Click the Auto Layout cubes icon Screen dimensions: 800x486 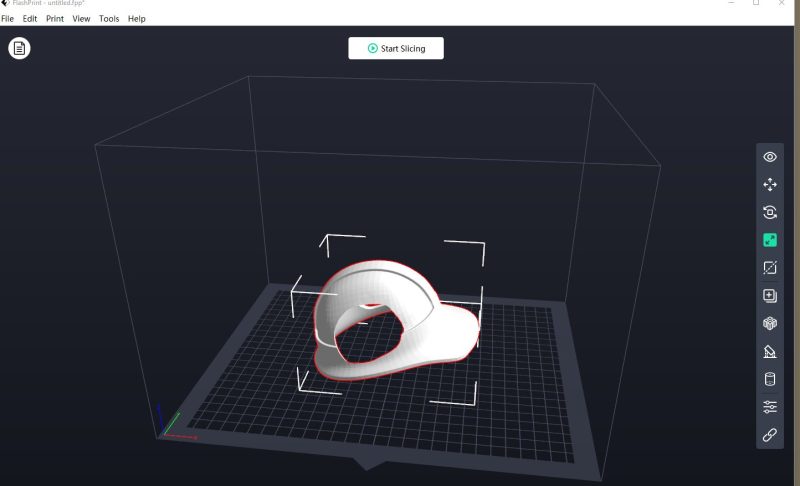(770, 323)
